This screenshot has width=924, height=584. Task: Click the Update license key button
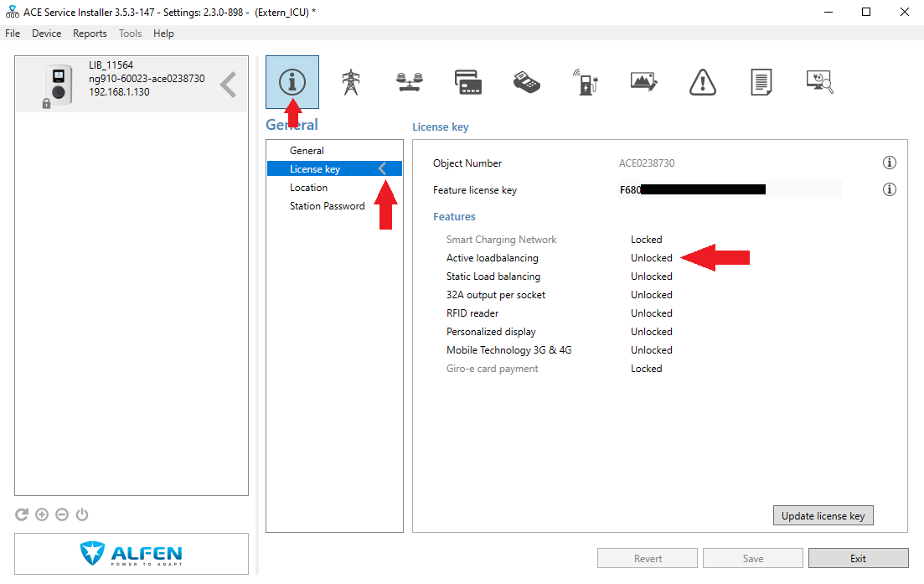[x=823, y=515]
